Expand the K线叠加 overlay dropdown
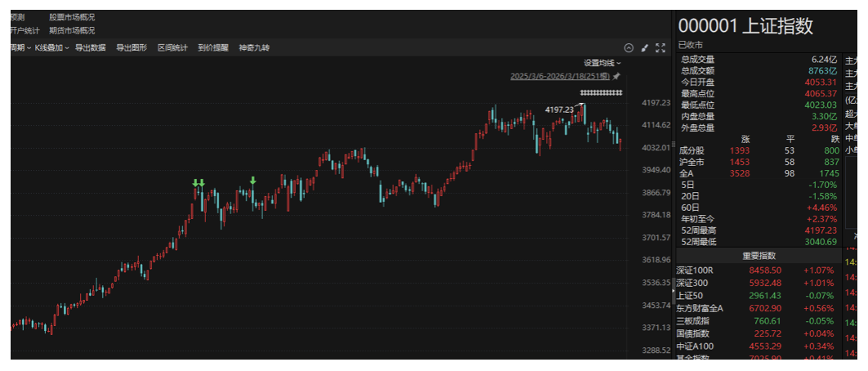868x371 pixels. click(x=52, y=48)
